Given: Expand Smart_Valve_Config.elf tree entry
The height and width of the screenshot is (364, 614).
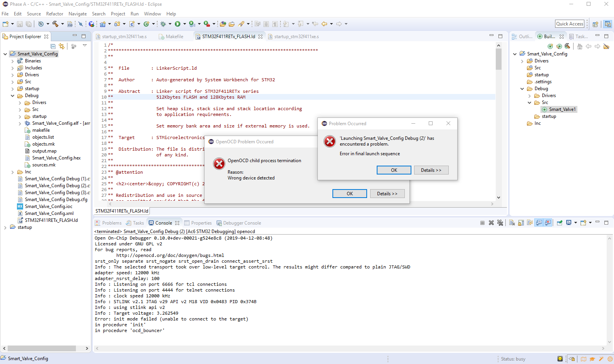Looking at the screenshot, I should [x=20, y=123].
